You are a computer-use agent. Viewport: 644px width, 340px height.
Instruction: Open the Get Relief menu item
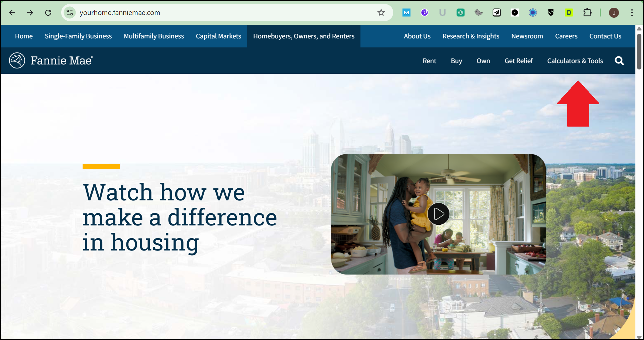[x=519, y=61]
